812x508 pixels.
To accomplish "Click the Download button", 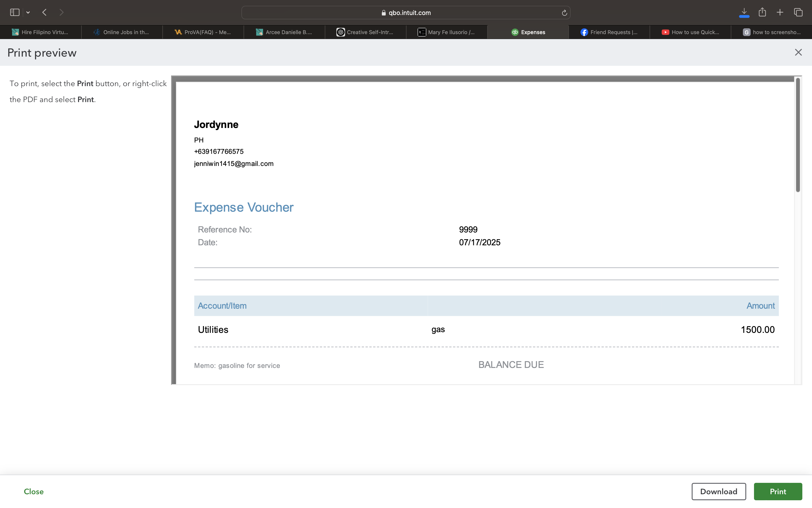I will pyautogui.click(x=719, y=492).
